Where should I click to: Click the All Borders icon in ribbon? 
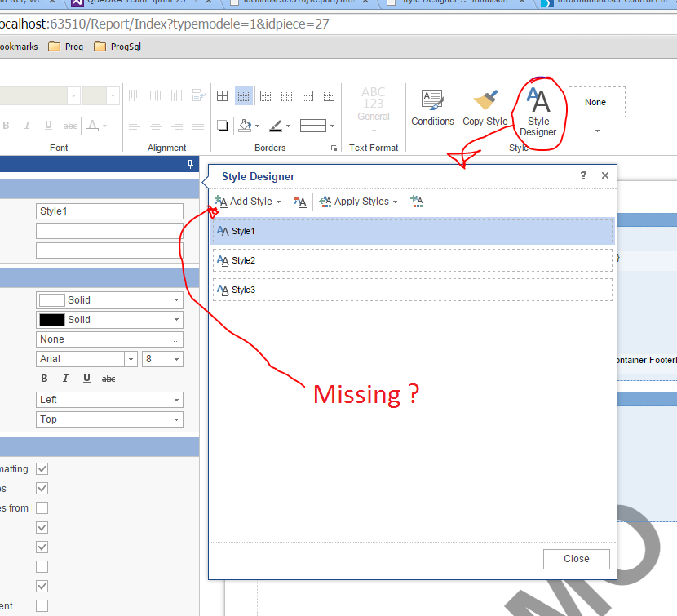222,96
